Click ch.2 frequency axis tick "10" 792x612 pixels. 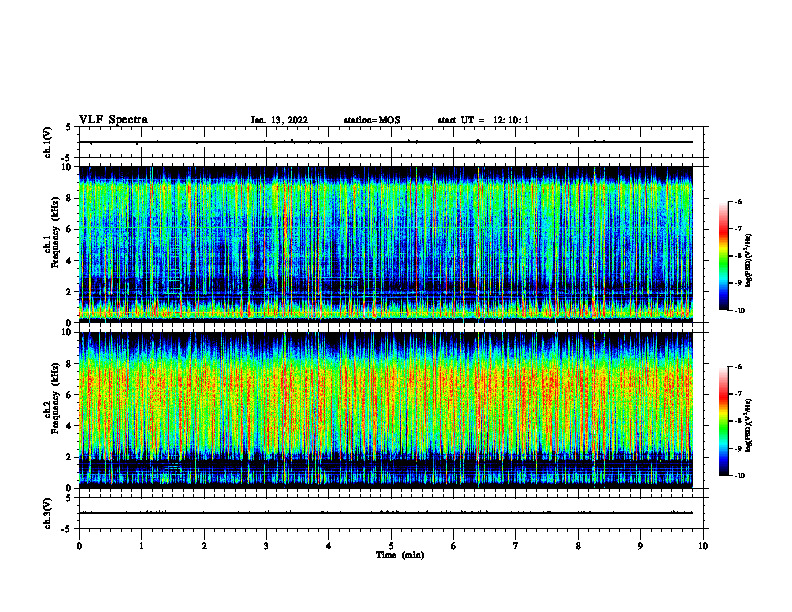(x=69, y=333)
